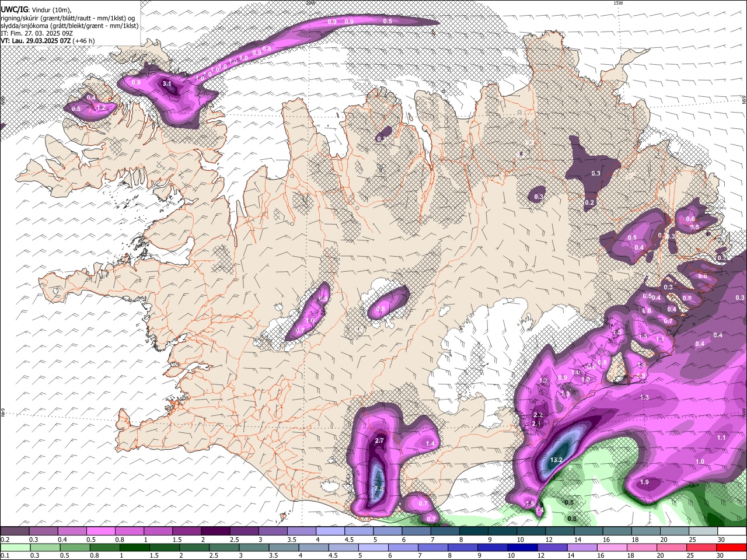
Task: Pick lower scale pale green swatch between 0.1 and 0.3
Action: coord(15,547)
